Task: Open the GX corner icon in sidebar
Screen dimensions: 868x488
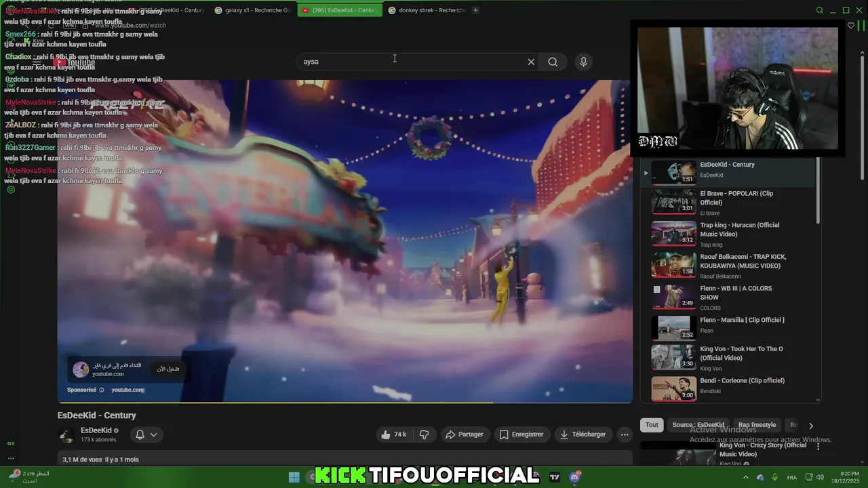Action: [11, 443]
